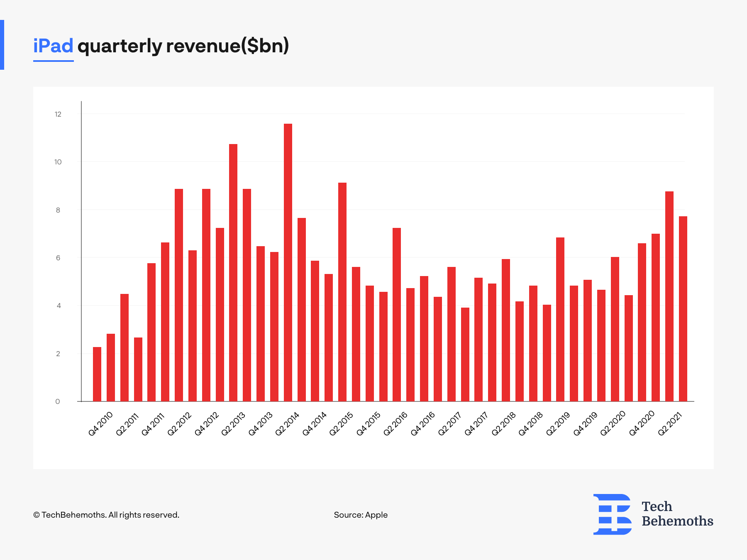Select the bar above the Q2 2011 label
747x560 pixels.
tap(124, 347)
